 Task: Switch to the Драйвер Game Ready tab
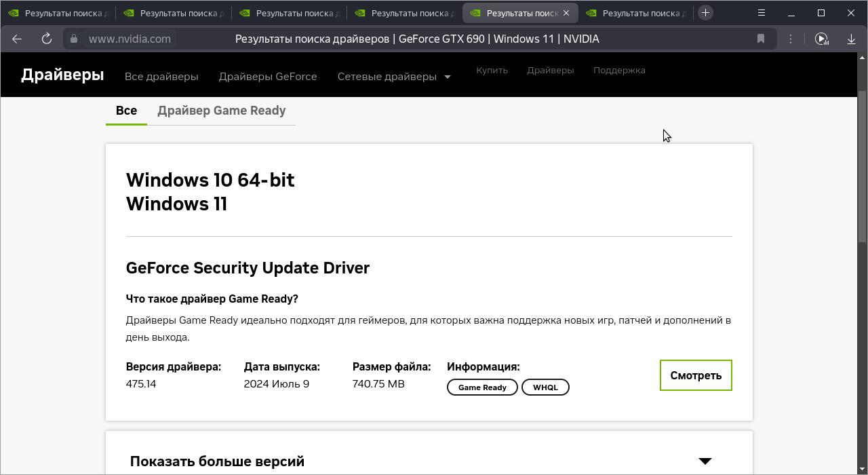(221, 111)
